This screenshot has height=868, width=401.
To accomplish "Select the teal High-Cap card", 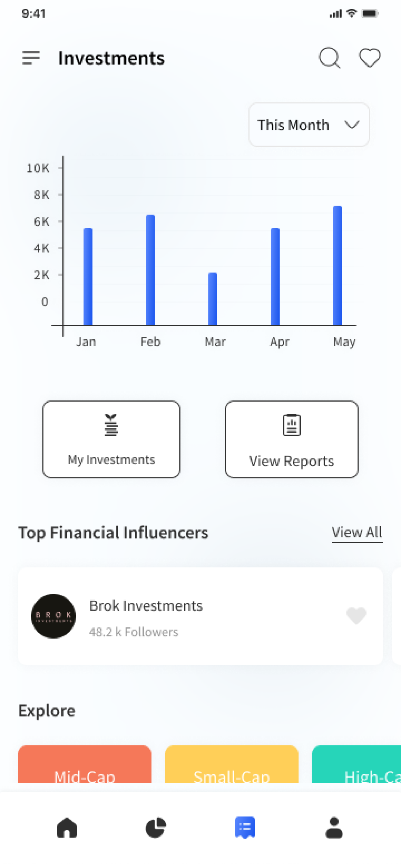I will [x=356, y=764].
